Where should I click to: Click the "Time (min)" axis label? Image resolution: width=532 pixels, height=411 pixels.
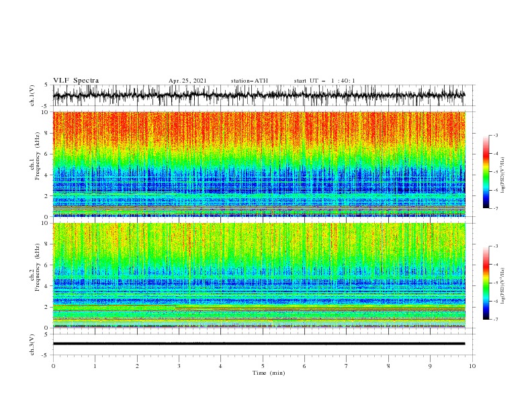(269, 373)
